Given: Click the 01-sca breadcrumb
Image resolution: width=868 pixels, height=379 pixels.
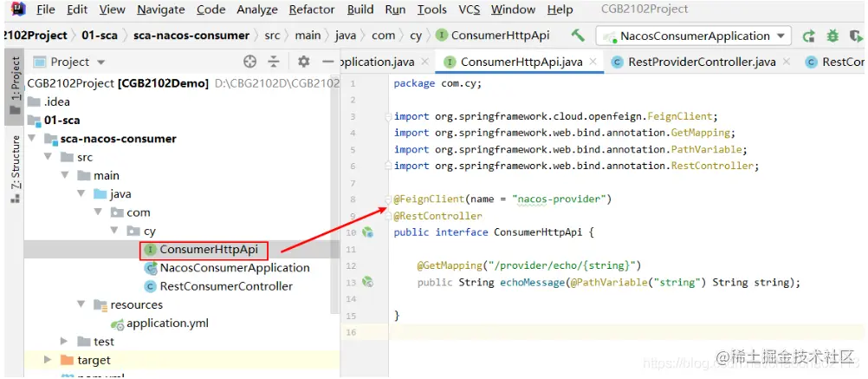Looking at the screenshot, I should (100, 36).
